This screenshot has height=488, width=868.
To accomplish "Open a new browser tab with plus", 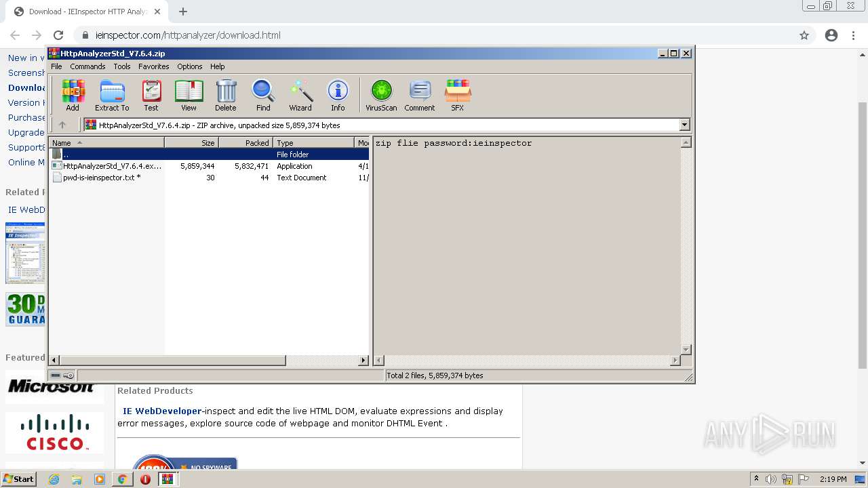I will (x=183, y=12).
